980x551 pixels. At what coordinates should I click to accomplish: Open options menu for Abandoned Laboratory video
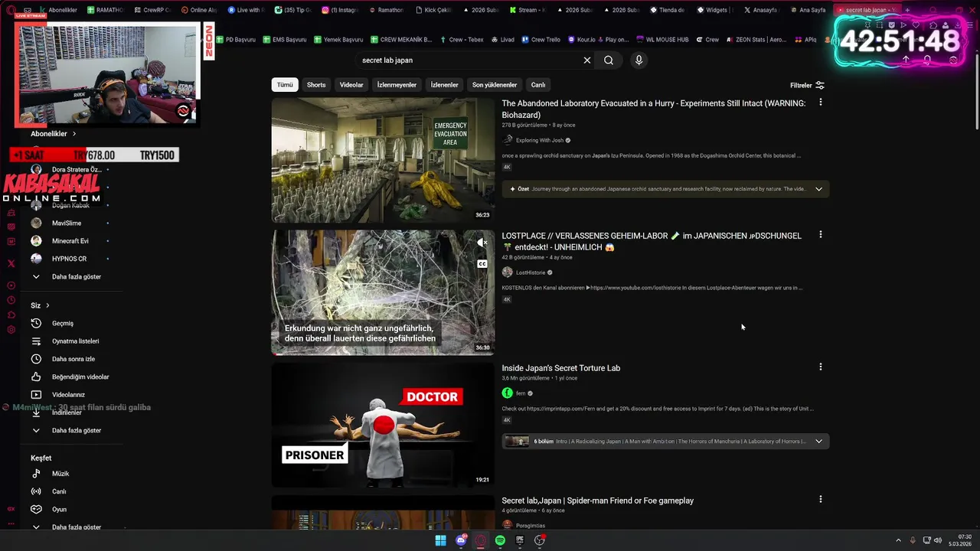tap(820, 103)
